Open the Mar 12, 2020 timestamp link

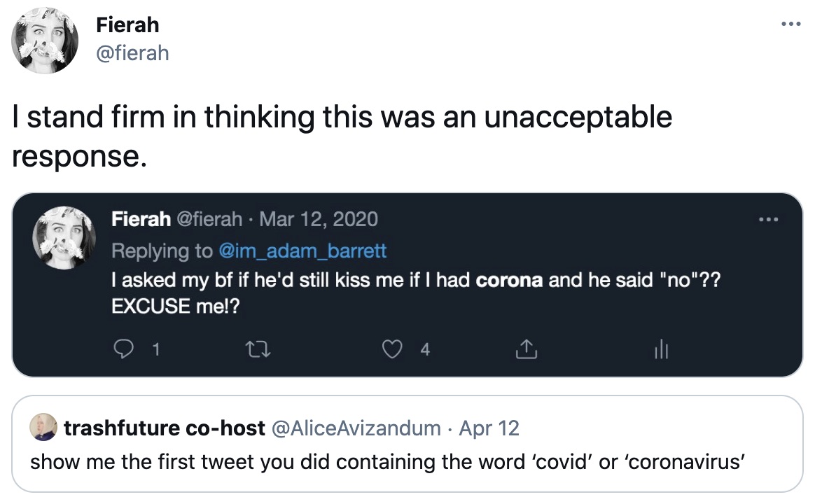point(318,219)
